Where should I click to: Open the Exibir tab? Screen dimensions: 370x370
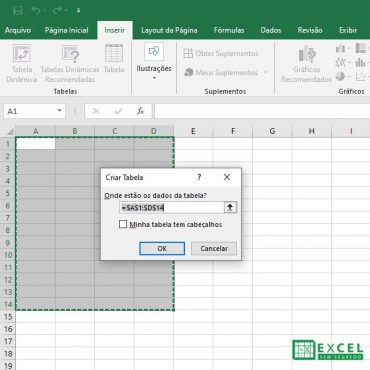point(348,30)
